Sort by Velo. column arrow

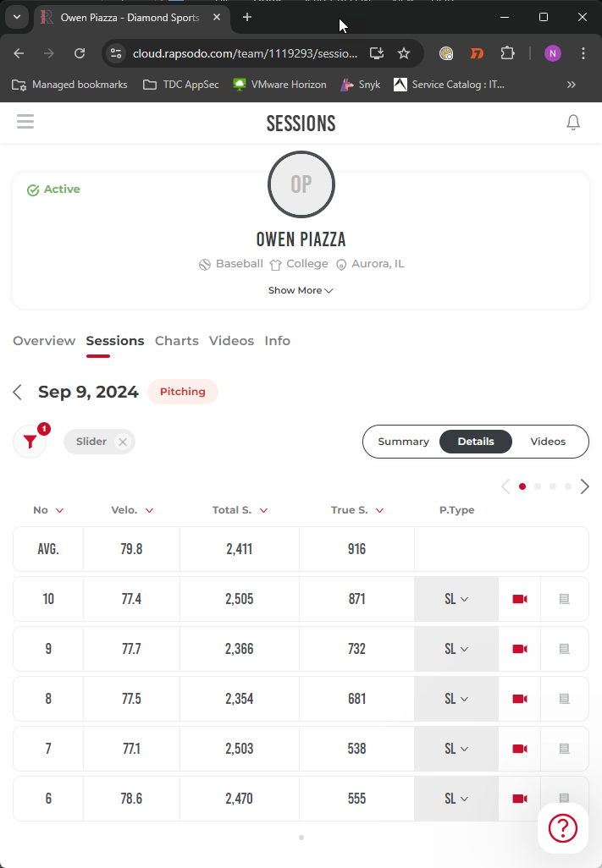[x=150, y=510]
